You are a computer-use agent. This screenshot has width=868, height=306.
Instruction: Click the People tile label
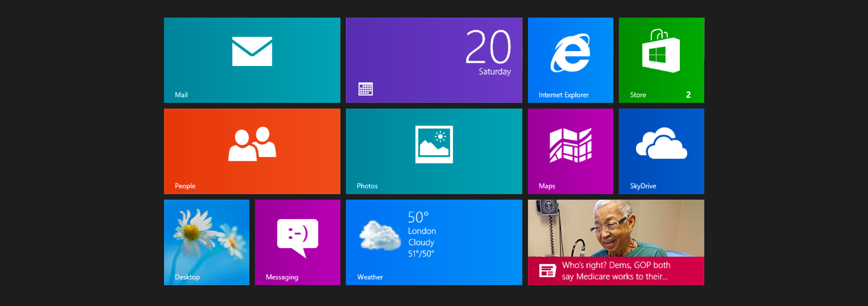pos(185,186)
